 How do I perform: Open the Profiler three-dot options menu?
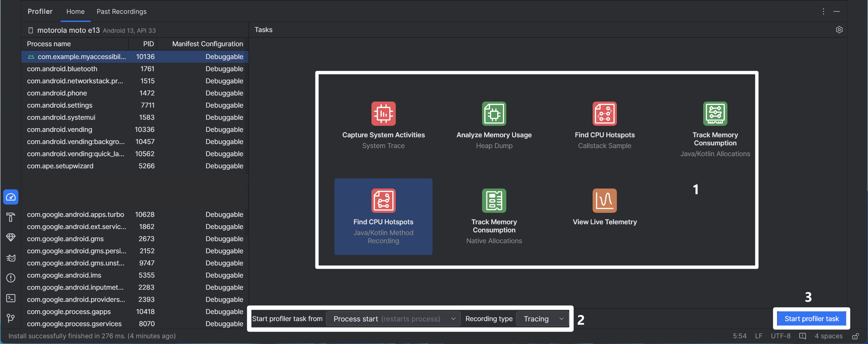pos(823,11)
